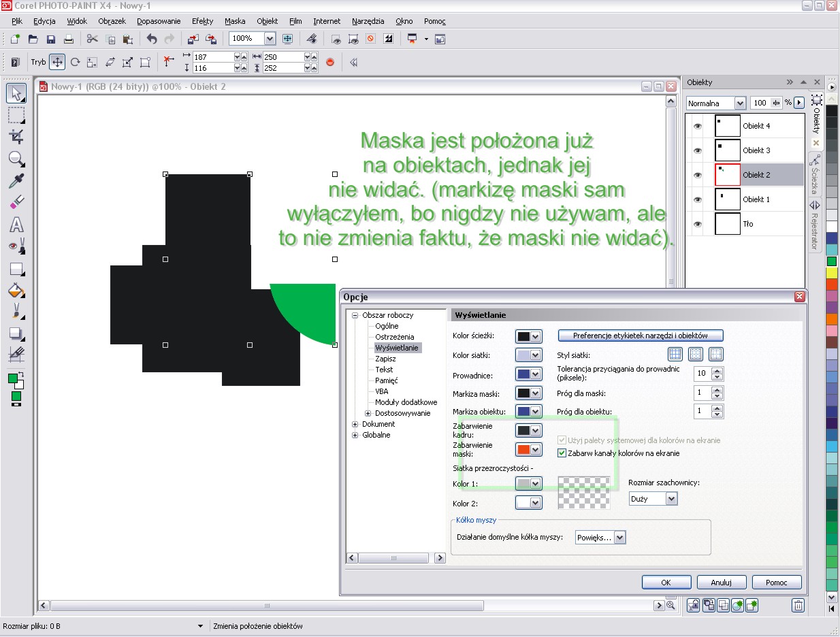The image size is (840, 637).
Task: Select the Fill bucket tool
Action: [x=16, y=291]
